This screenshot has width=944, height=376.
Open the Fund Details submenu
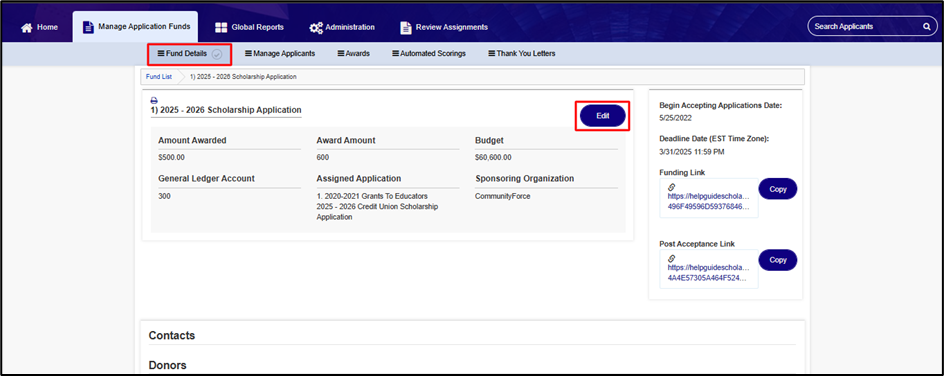(x=189, y=54)
